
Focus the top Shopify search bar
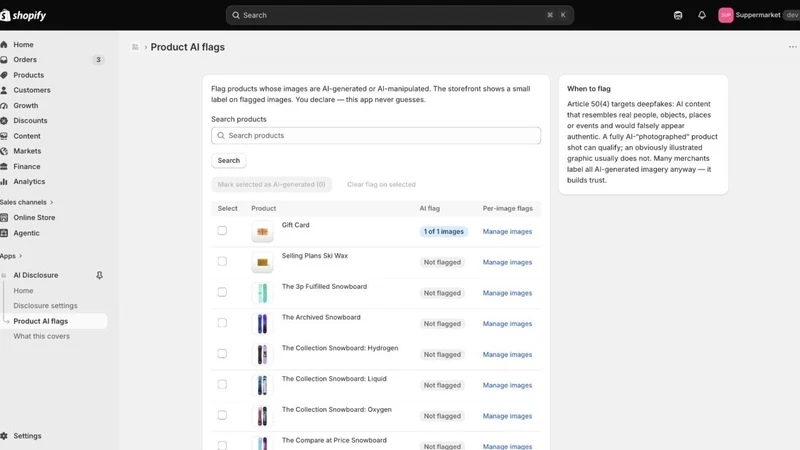click(x=399, y=15)
